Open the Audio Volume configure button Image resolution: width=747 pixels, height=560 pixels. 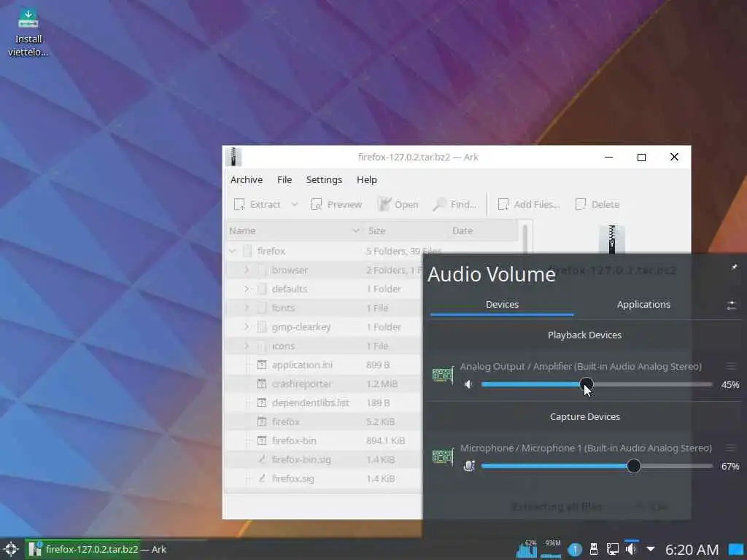(x=731, y=306)
